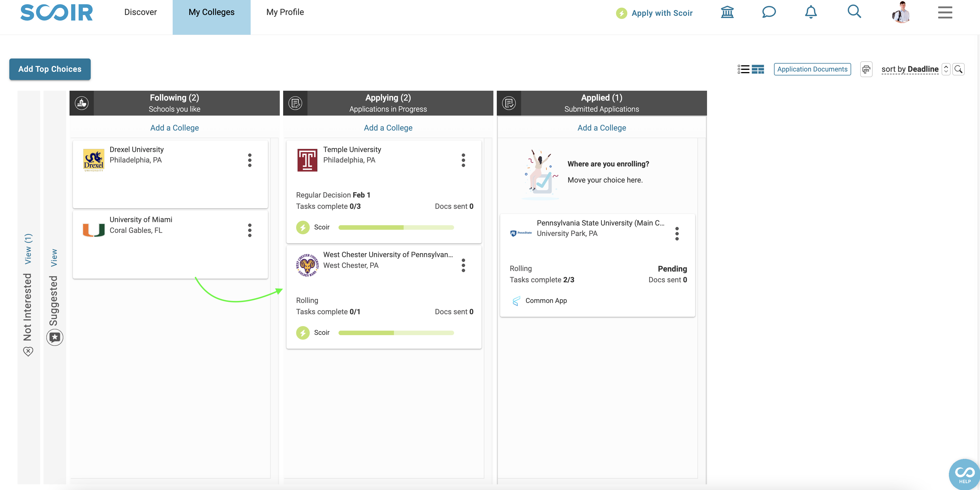Change the sort by Deadline option
Image resolution: width=980 pixels, height=490 pixels.
(910, 69)
